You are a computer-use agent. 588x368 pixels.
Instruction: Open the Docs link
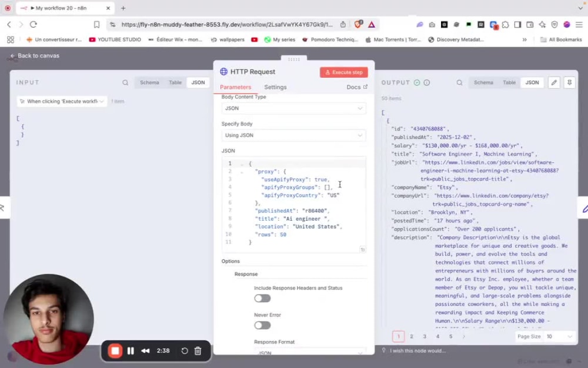click(357, 87)
